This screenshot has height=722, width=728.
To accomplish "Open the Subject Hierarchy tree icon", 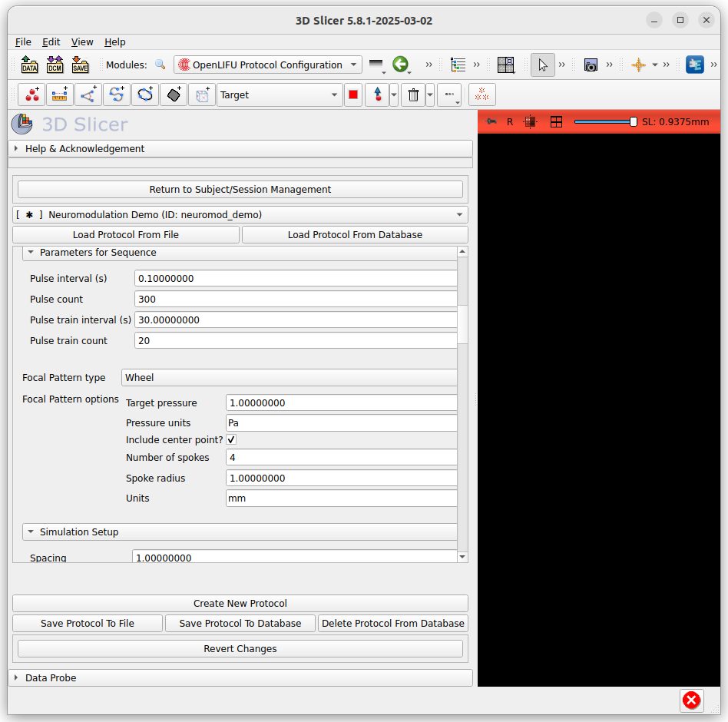I will [x=458, y=65].
